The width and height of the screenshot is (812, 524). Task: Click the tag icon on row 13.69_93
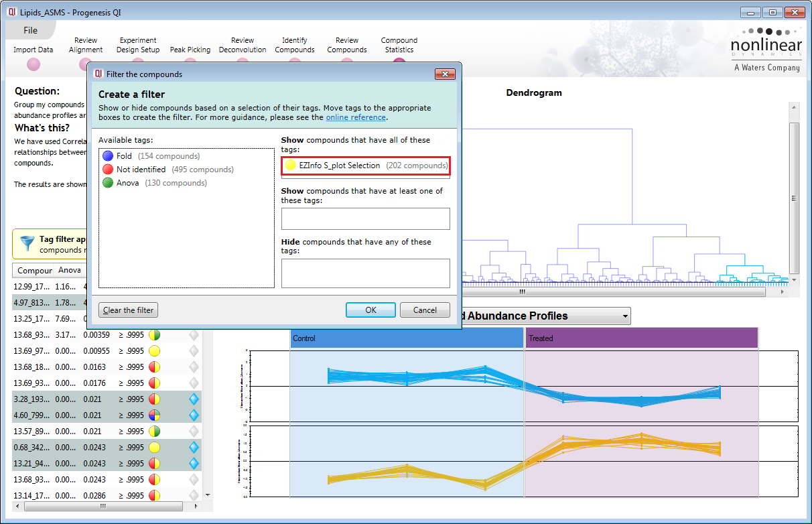point(154,383)
